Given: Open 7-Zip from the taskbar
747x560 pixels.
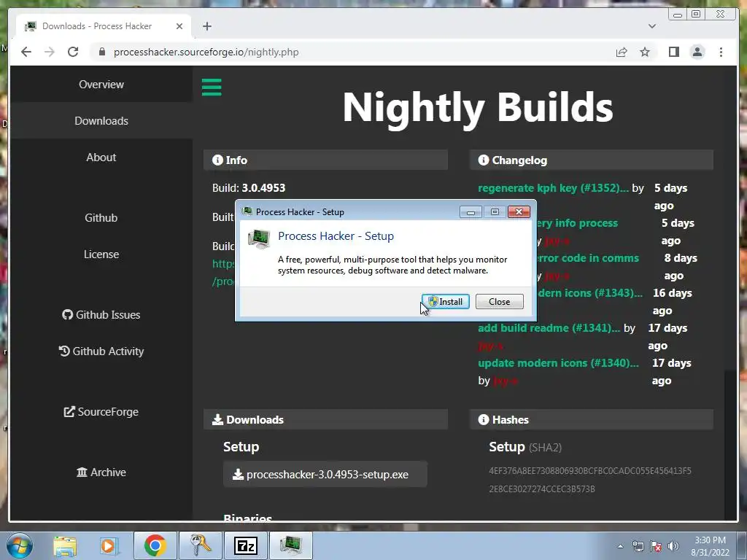Looking at the screenshot, I should point(246,545).
